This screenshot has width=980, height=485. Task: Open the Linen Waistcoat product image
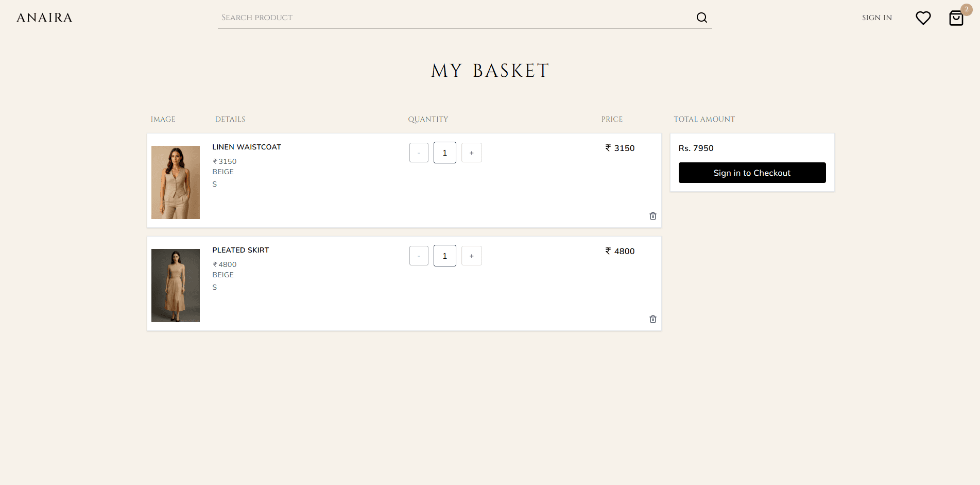(176, 182)
